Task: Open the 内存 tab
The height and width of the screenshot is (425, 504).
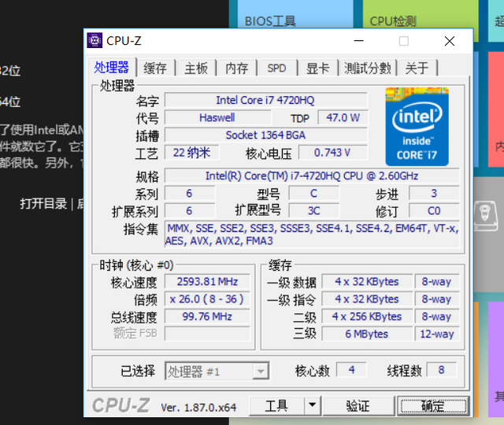Action: pos(237,68)
